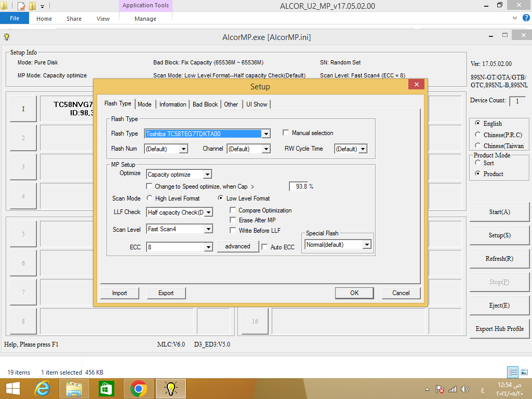
Task: Open the Manage ribbon tab
Action: [145, 19]
